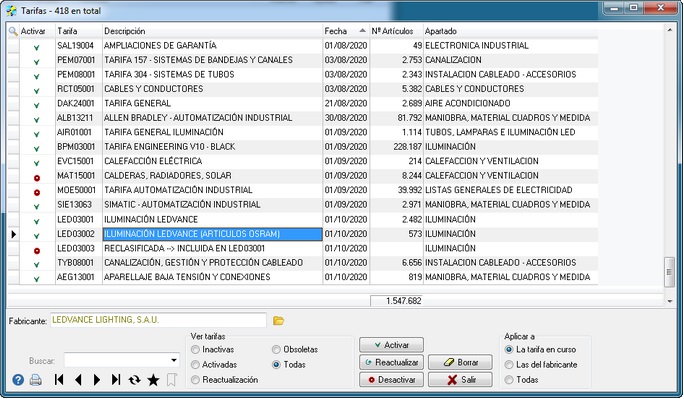
Task: Click the help question mark icon
Action: [18, 380]
